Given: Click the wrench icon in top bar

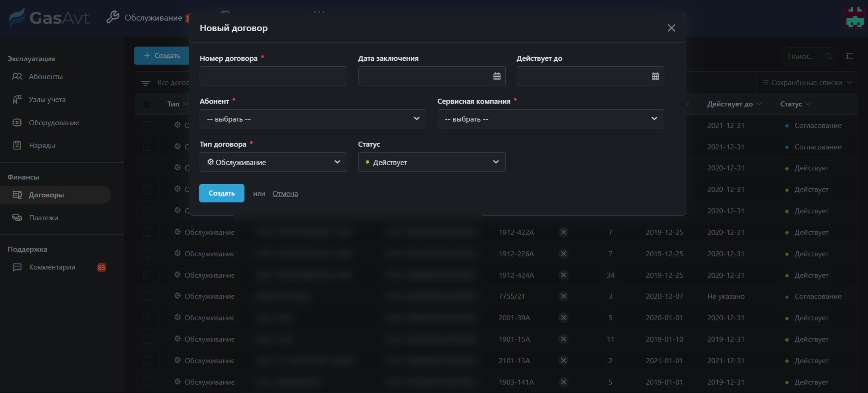Looking at the screenshot, I should coord(113,17).
